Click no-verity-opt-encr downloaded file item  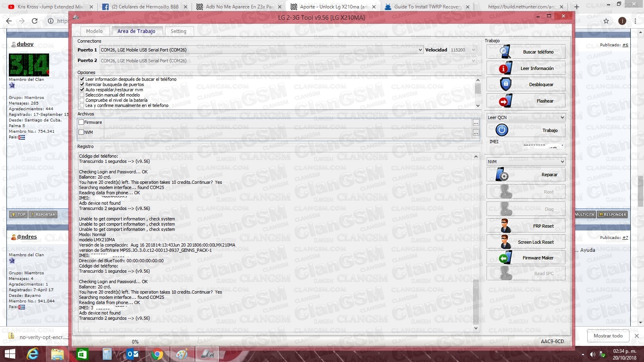click(39, 337)
